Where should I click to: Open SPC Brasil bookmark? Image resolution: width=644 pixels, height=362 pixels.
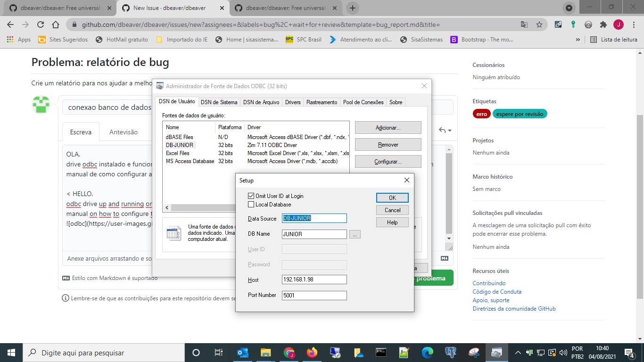[304, 40]
